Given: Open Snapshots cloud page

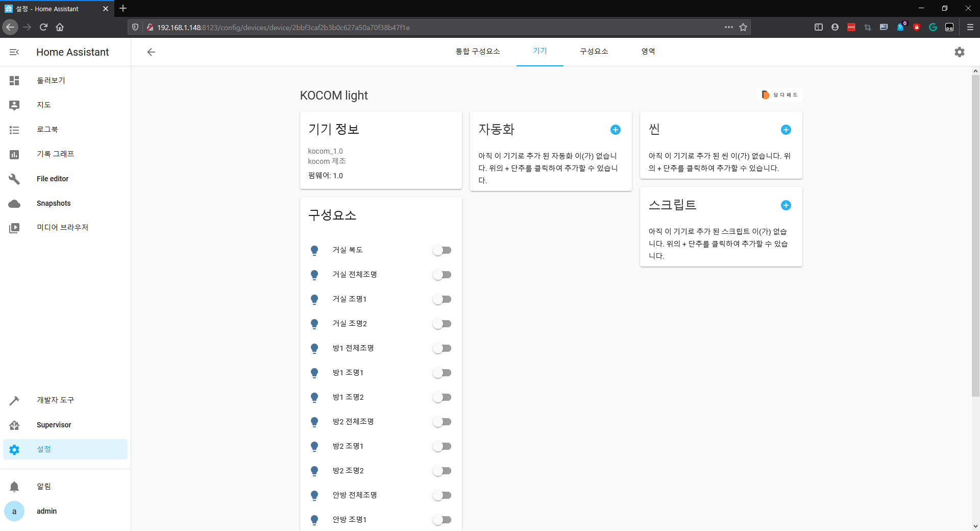Looking at the screenshot, I should [x=65, y=203].
